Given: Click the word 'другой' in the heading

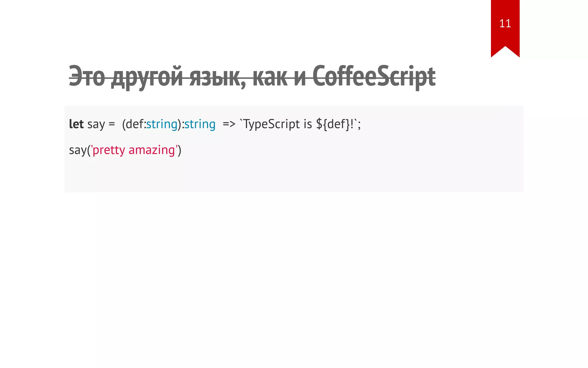Looking at the screenshot, I should (x=147, y=77).
